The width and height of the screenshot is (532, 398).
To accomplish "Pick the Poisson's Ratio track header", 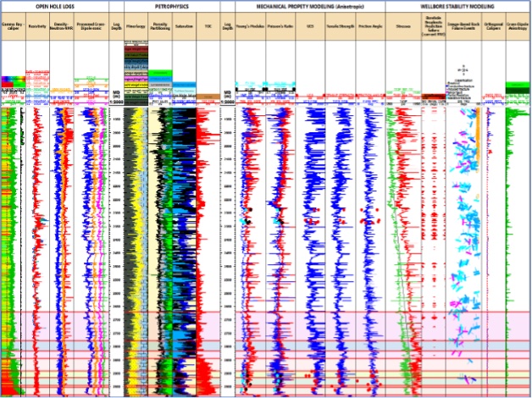I will coord(280,27).
